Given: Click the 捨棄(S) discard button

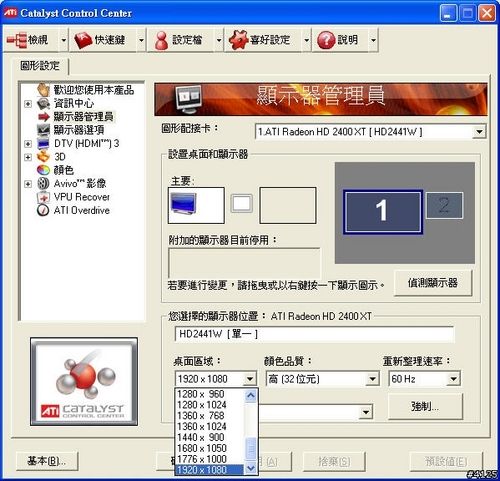Looking at the screenshot, I should [x=334, y=461].
